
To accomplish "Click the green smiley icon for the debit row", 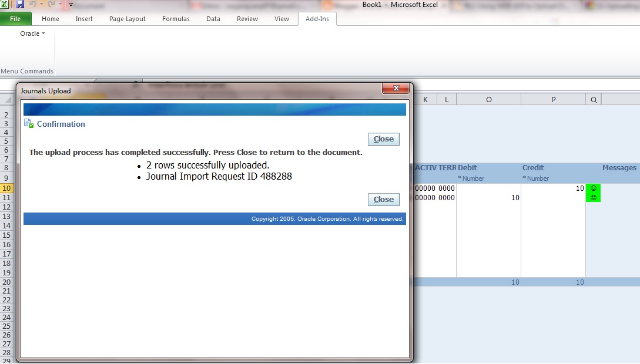I will 594,197.
